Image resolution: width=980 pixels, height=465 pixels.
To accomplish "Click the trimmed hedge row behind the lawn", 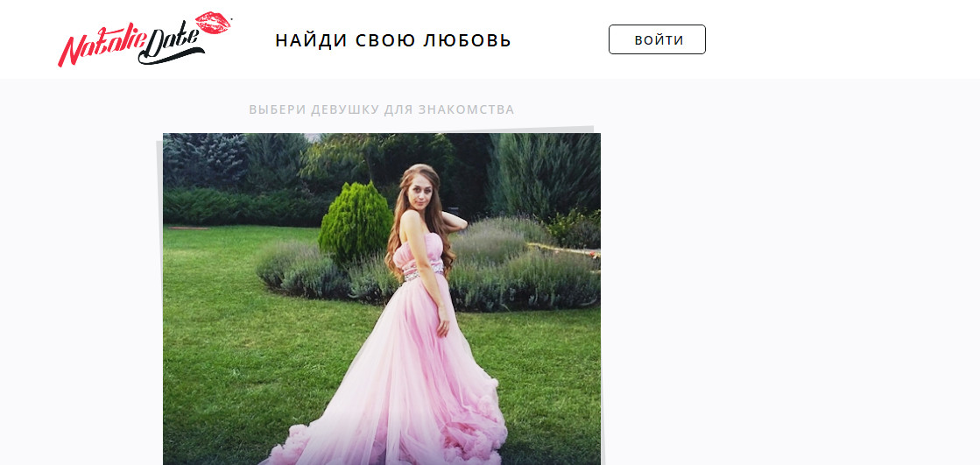I will pyautogui.click(x=243, y=208).
